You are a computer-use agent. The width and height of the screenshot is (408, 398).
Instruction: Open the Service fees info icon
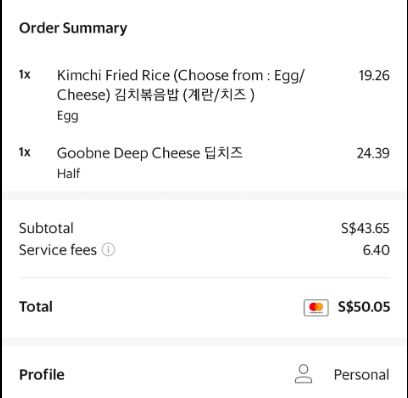108,250
